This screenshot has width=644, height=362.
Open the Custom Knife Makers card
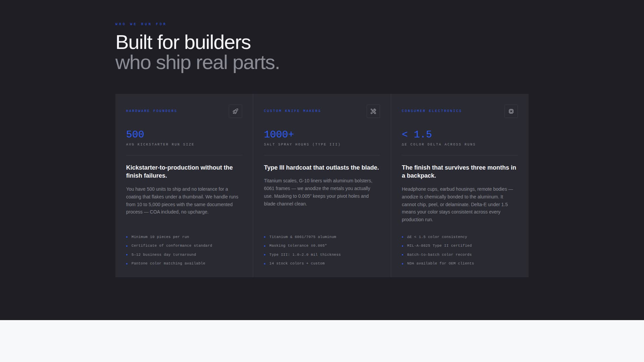tap(322, 185)
